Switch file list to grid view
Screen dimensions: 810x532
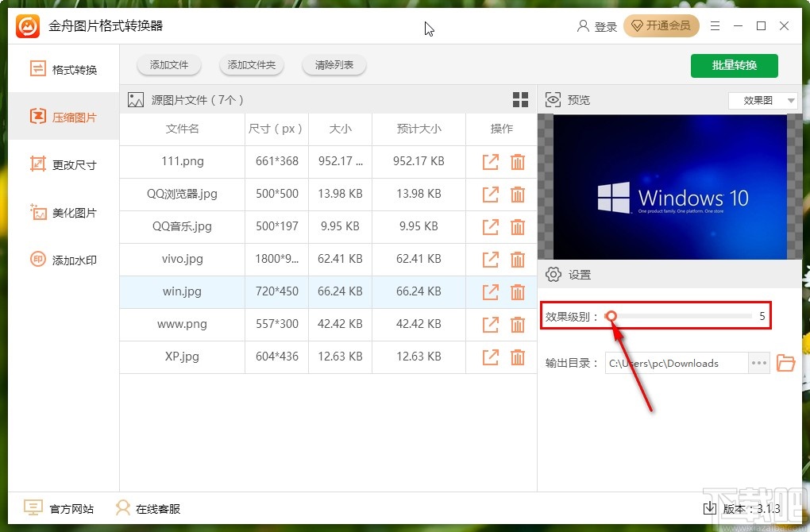520,99
